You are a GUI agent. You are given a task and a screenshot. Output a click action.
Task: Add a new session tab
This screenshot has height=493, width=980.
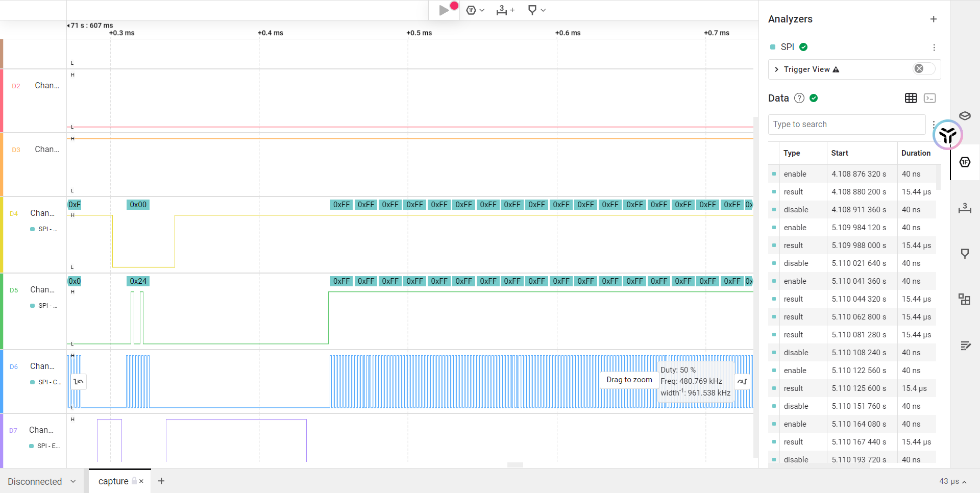[x=161, y=481]
